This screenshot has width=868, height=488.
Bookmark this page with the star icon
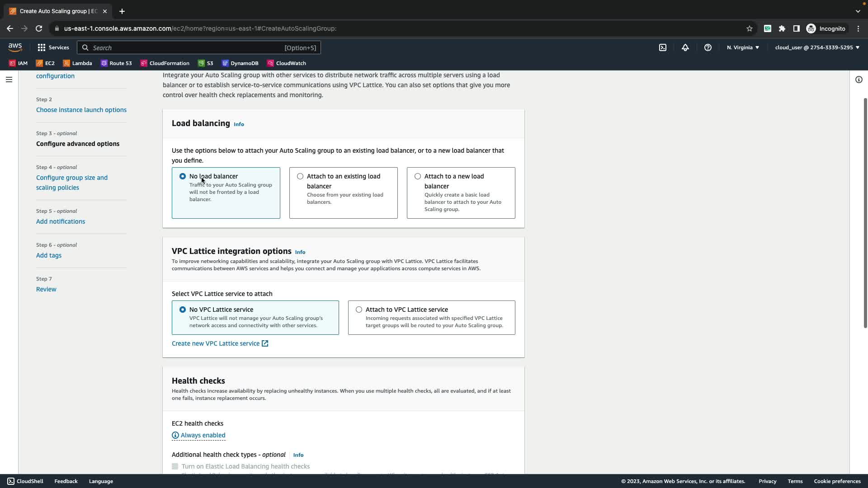[750, 28]
